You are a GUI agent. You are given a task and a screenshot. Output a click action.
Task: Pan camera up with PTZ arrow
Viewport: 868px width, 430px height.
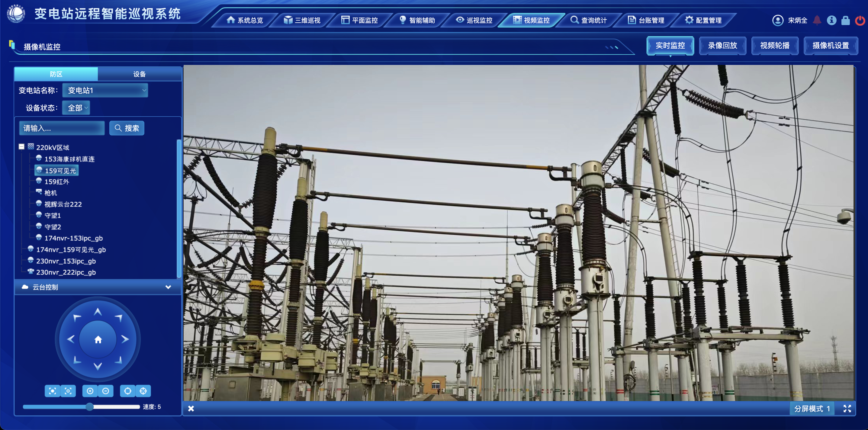pyautogui.click(x=98, y=312)
